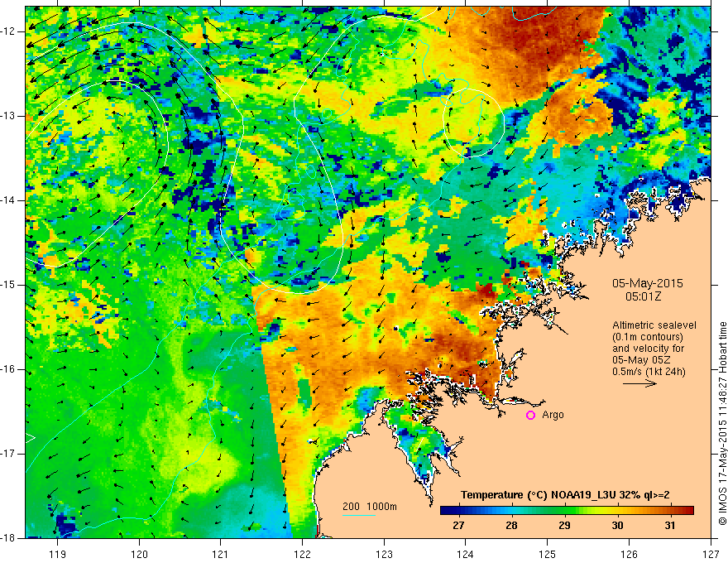The width and height of the screenshot is (728, 563).
Task: Click latitude axis label -12
Action: pyautogui.click(x=9, y=31)
